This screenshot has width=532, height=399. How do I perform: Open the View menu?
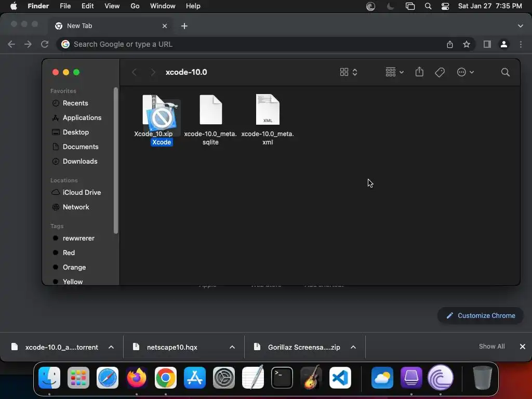point(112,6)
